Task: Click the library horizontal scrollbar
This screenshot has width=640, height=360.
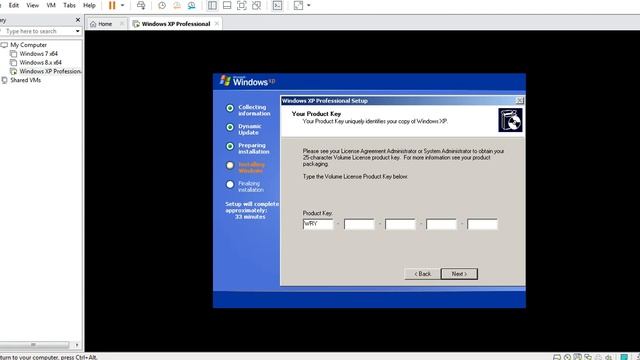Action: (x=34, y=345)
